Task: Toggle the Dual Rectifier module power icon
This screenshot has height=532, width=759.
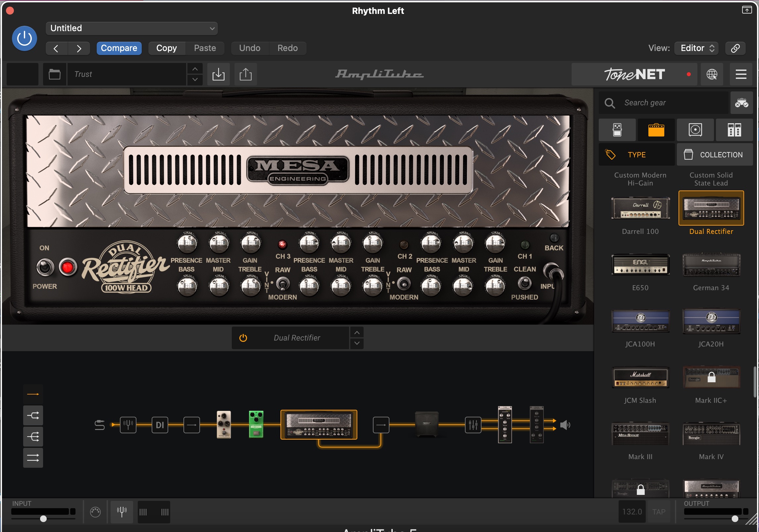Action: (243, 338)
